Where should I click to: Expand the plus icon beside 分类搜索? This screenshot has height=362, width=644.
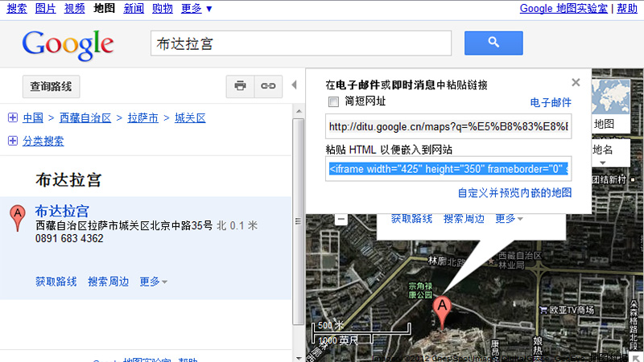[13, 141]
